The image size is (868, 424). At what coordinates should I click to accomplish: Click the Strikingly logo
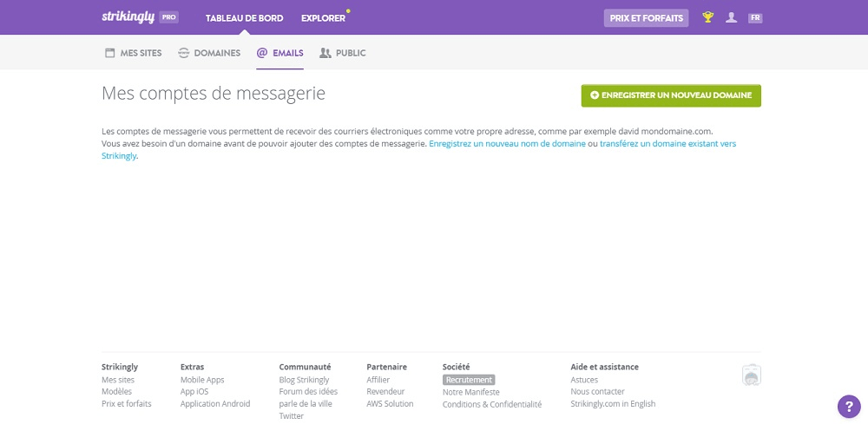coord(128,17)
